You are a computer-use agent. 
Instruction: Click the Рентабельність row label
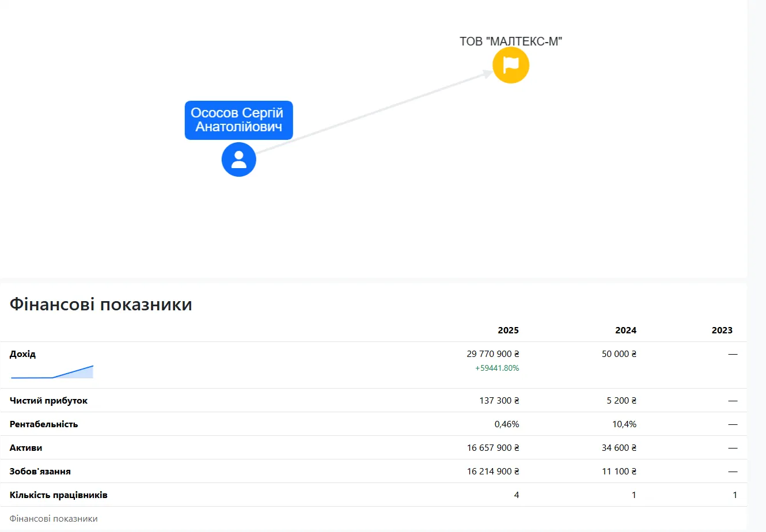[44, 424]
